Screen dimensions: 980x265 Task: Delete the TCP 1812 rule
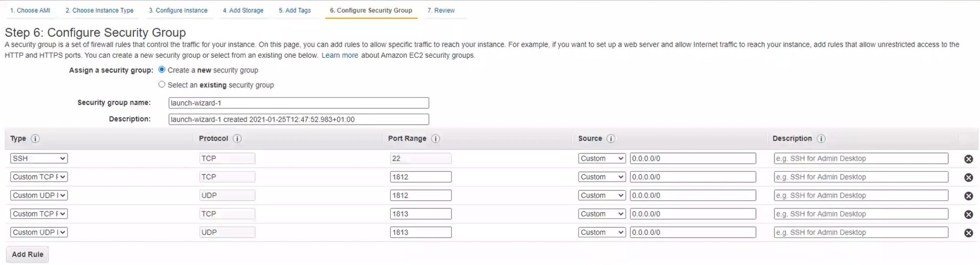[968, 177]
